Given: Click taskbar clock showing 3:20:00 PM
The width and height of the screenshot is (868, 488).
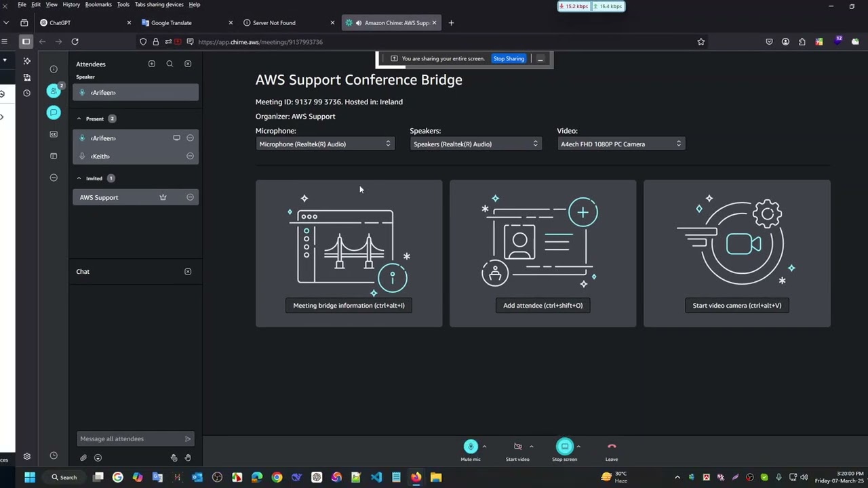Looking at the screenshot, I should coord(840,477).
